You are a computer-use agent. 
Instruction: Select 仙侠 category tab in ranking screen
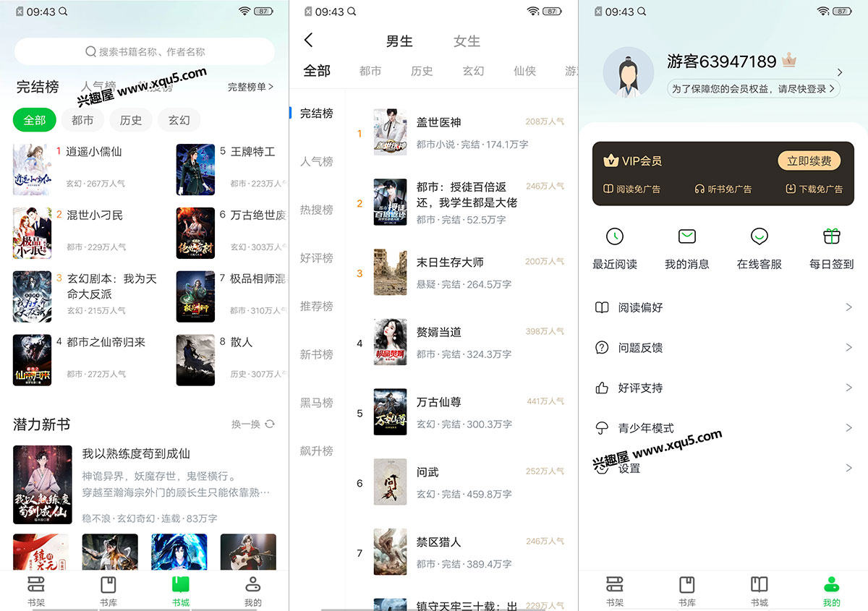click(x=524, y=71)
